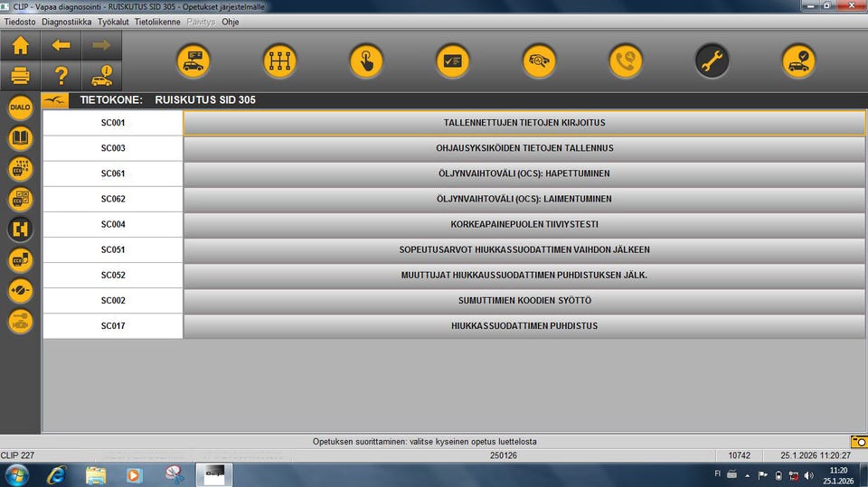Click the greyed forward arrow button
The width and height of the screenshot is (868, 487).
point(101,45)
